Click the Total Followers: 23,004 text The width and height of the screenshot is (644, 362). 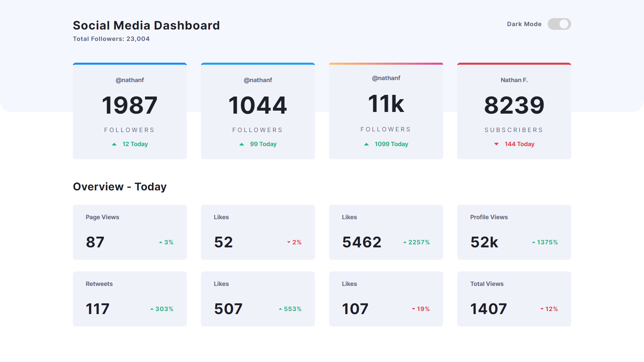(111, 39)
